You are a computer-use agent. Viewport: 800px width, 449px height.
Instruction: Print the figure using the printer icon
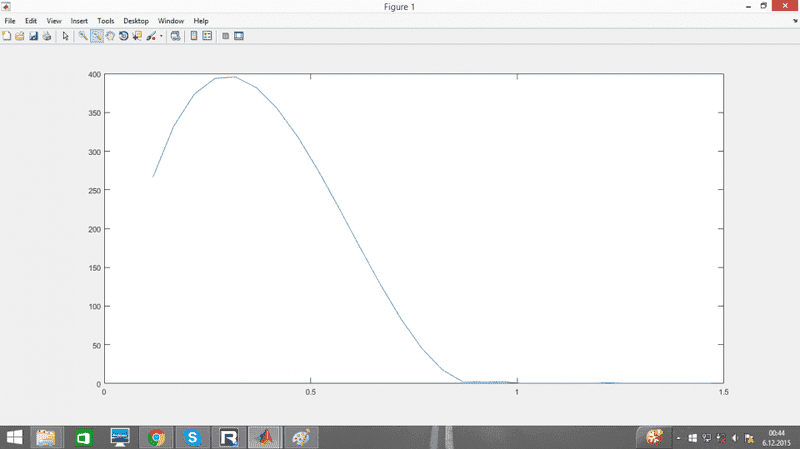coord(46,36)
